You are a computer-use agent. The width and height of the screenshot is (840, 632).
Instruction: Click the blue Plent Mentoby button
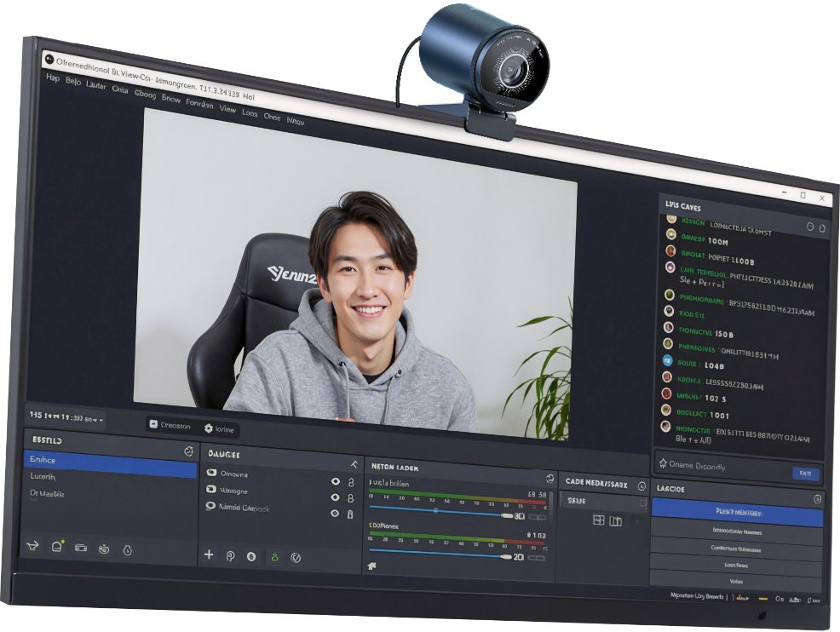[737, 514]
